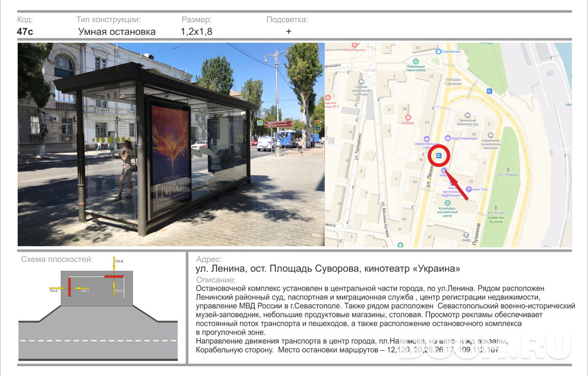This screenshot has height=376, width=588.
Task: Click the "ул. Василия Кучера" street label
Action: point(385,220)
